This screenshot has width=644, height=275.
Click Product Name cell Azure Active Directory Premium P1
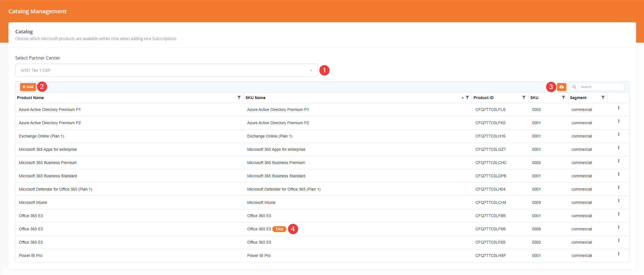pyautogui.click(x=50, y=110)
